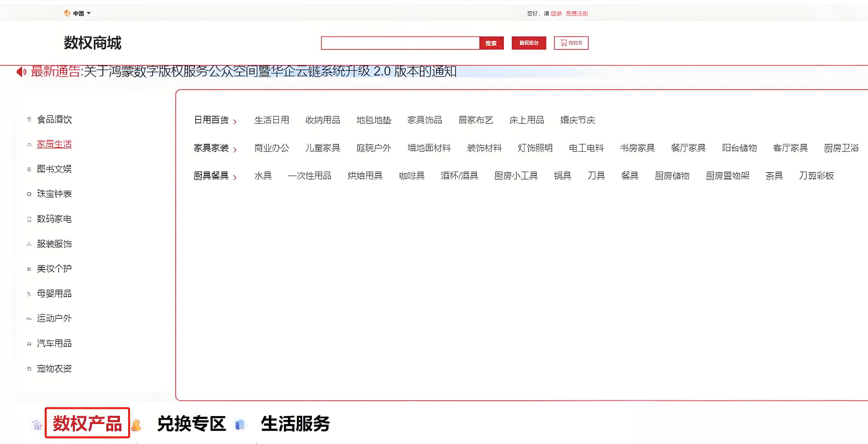Switch to the 生活服务 tab
868x444 pixels.
point(295,423)
